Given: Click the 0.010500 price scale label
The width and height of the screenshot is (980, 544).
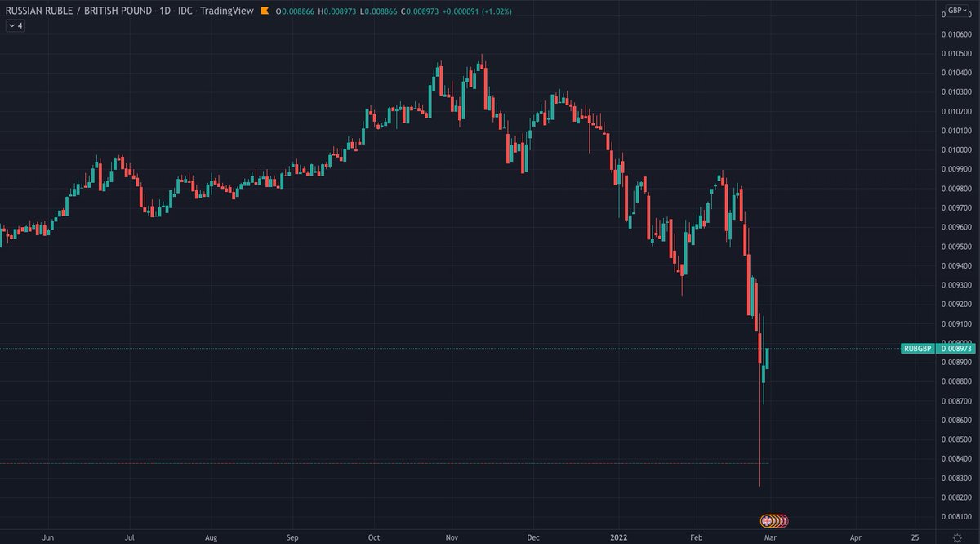Looking at the screenshot, I should click(957, 54).
